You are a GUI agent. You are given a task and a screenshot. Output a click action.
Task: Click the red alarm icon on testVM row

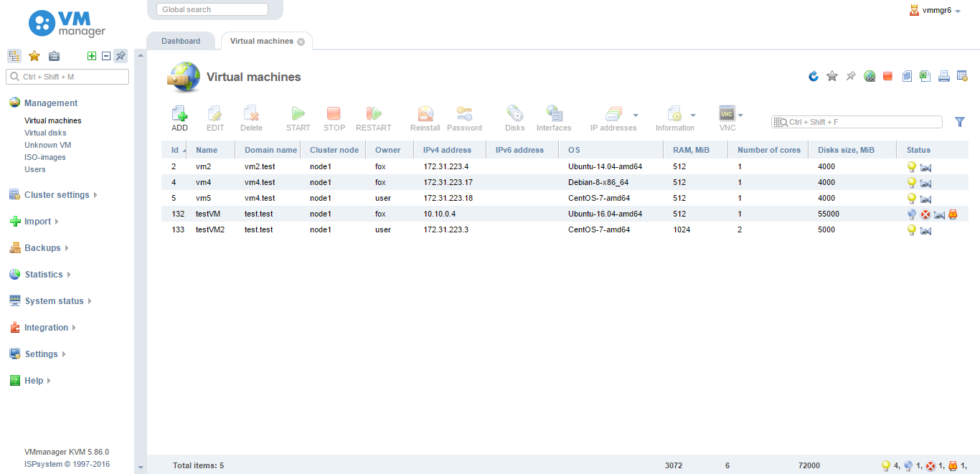(x=953, y=214)
